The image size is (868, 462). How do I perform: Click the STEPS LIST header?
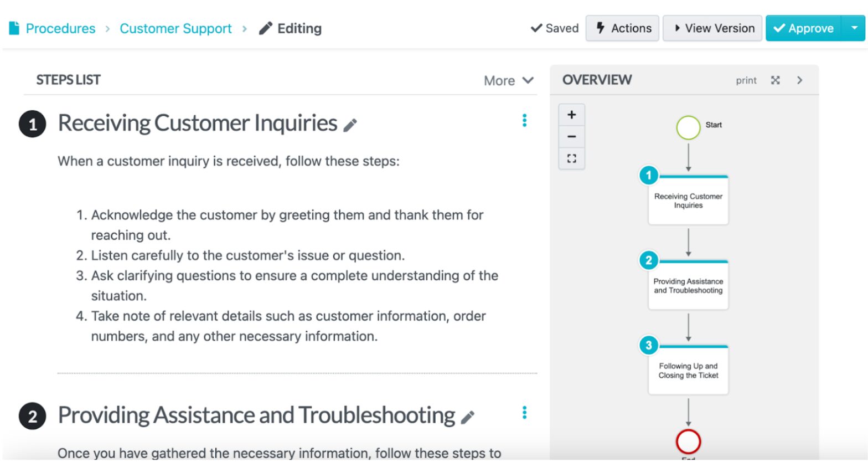[68, 80]
